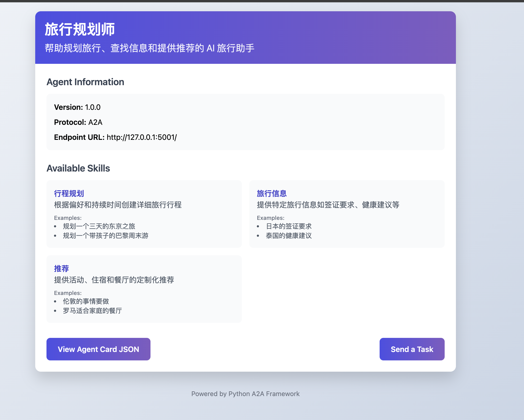Open the 行程规划 skill card

144,214
